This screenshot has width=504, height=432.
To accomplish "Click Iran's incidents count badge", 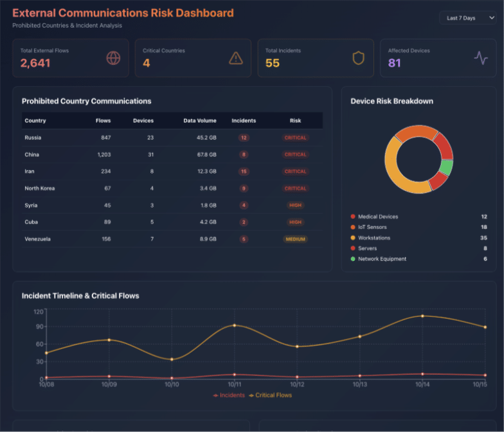I will click(244, 172).
